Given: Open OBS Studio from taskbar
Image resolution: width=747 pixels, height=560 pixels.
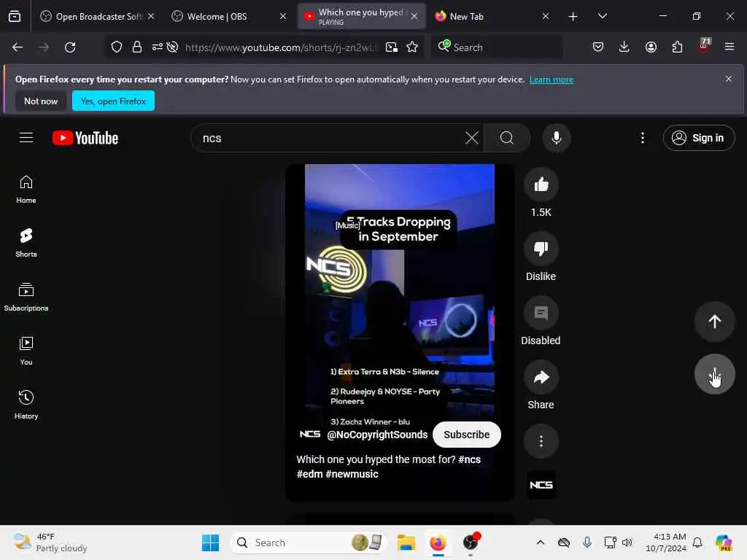Looking at the screenshot, I should (471, 542).
